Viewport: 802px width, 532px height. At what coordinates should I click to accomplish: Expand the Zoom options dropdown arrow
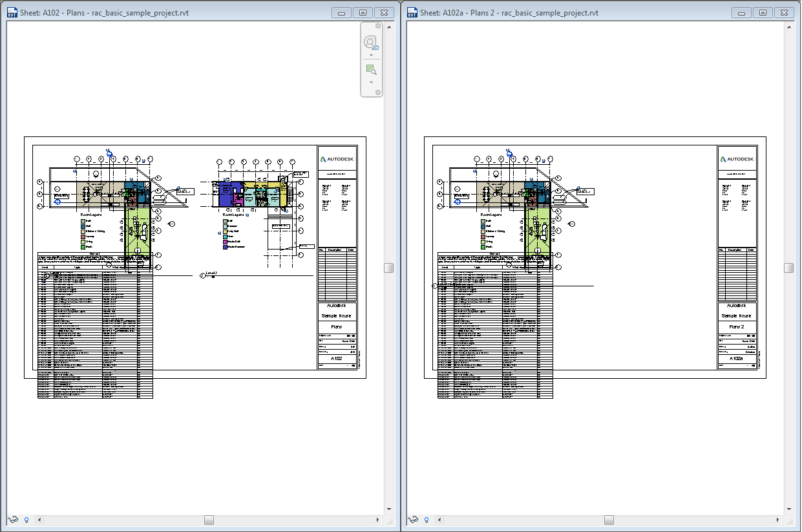pos(371,82)
